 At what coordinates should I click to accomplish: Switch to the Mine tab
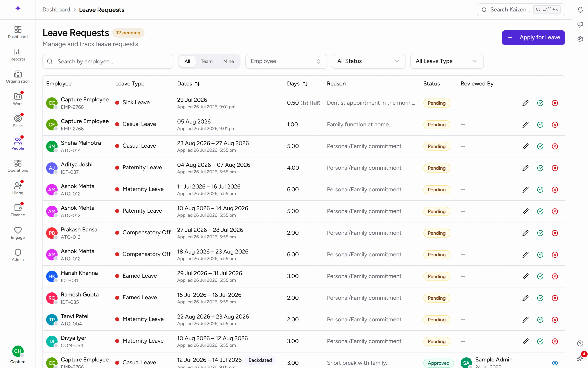(x=228, y=61)
